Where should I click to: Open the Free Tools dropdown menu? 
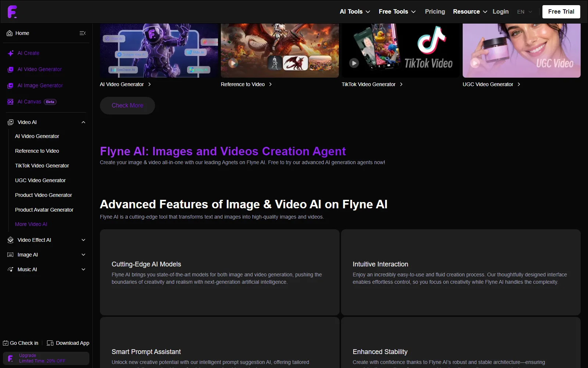click(397, 12)
